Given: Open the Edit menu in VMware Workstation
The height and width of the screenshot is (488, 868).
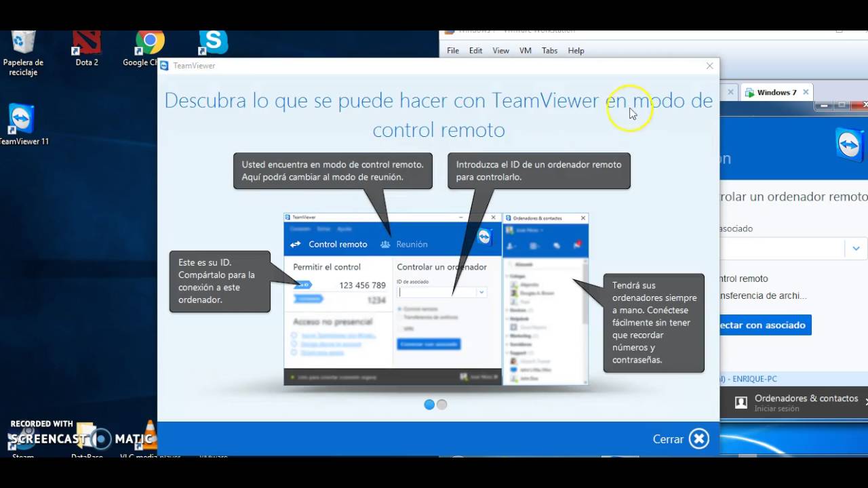Looking at the screenshot, I should tap(476, 51).
